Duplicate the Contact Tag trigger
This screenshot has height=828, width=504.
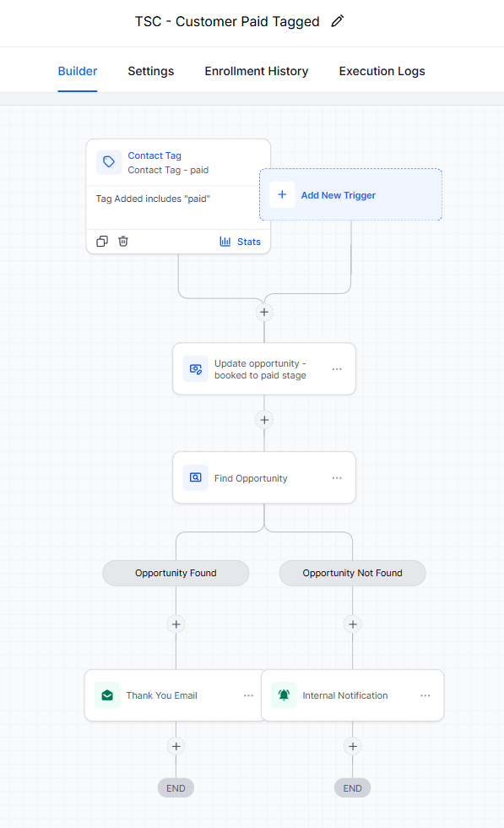click(x=102, y=242)
